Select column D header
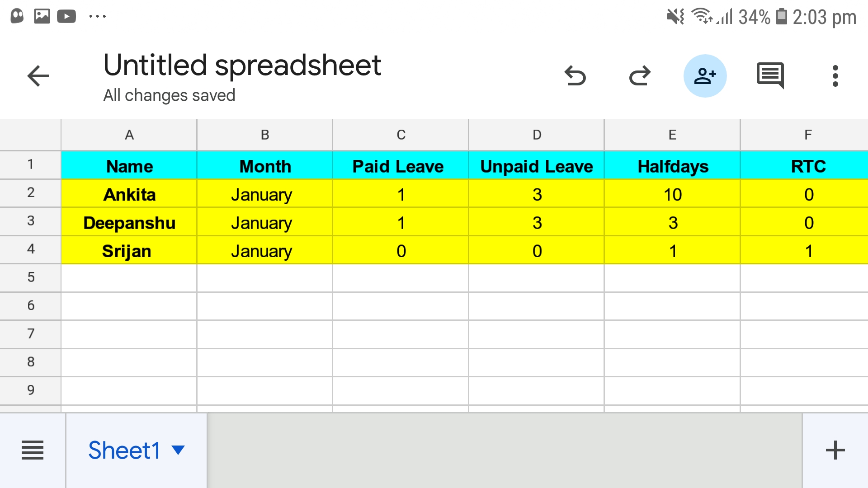This screenshot has height=488, width=868. tap(537, 135)
